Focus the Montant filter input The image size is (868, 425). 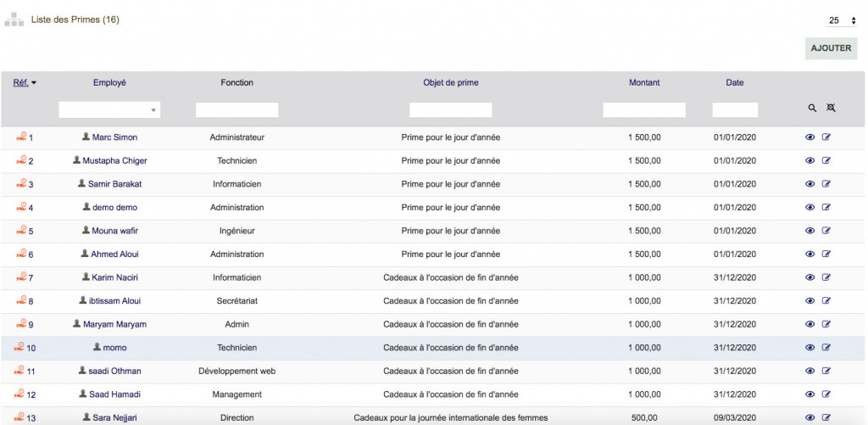[x=644, y=109]
